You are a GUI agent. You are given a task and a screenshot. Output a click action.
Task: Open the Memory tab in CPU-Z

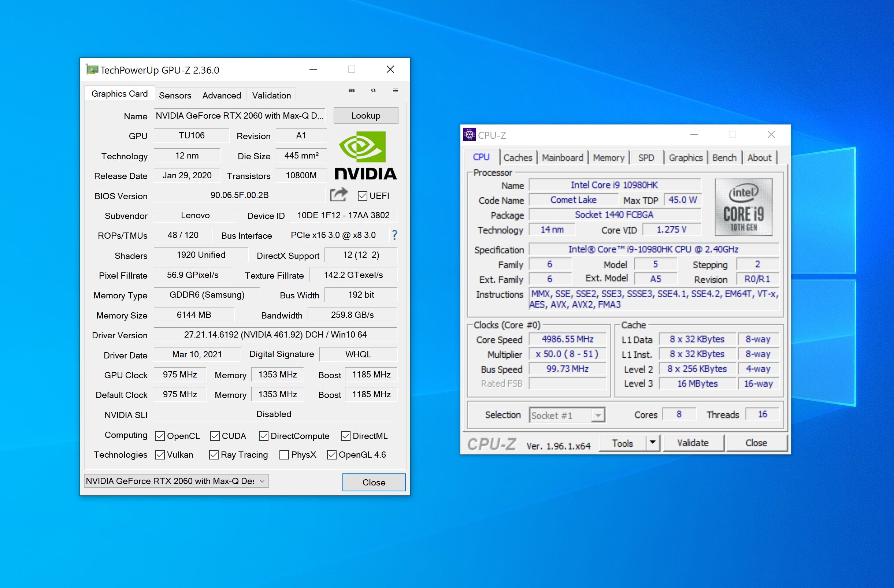(x=609, y=158)
